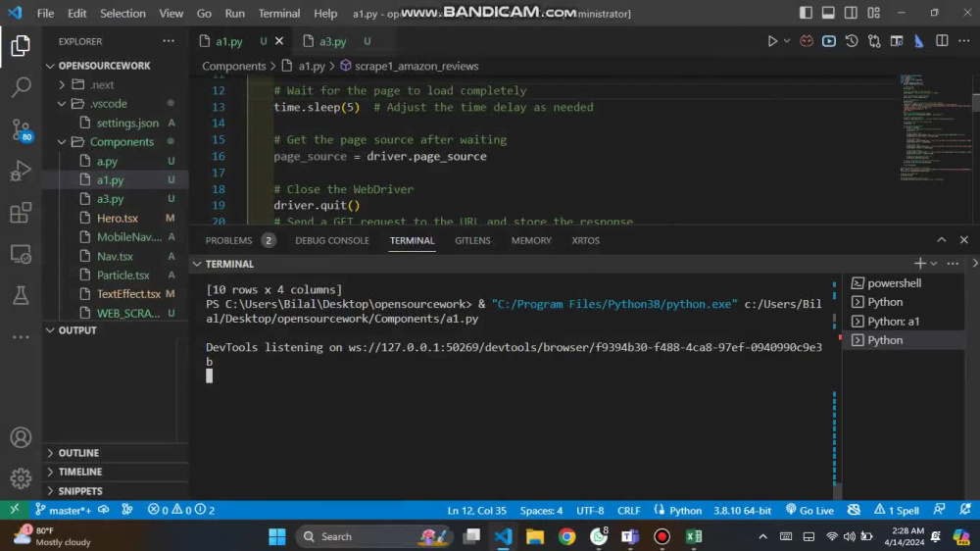Open Windows Start menu
The width and height of the screenshot is (980, 551).
tap(277, 536)
